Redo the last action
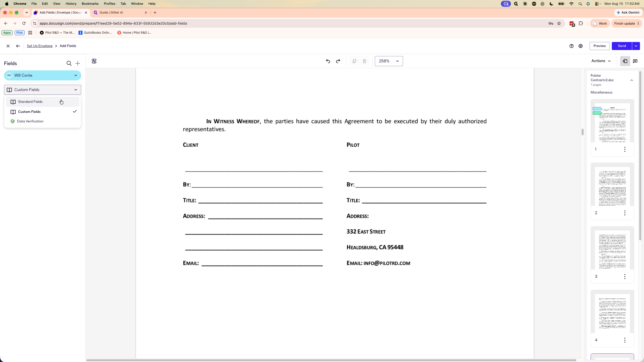 click(338, 61)
